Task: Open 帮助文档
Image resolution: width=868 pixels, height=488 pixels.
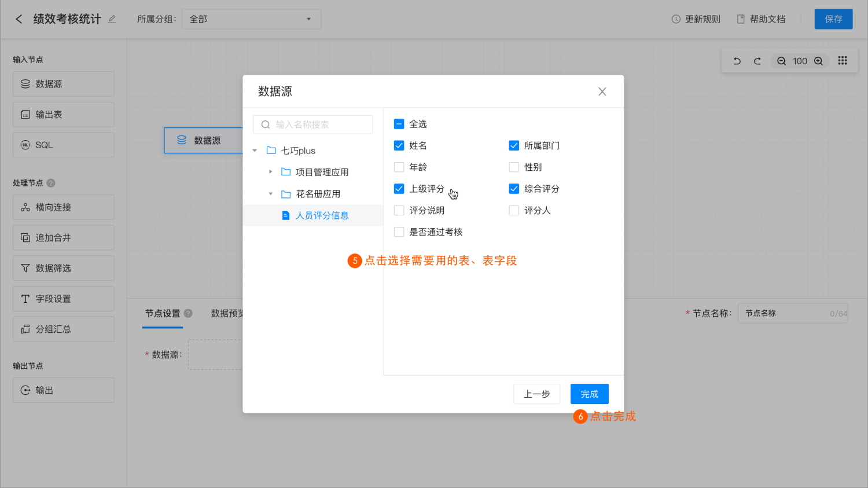Action: [761, 19]
